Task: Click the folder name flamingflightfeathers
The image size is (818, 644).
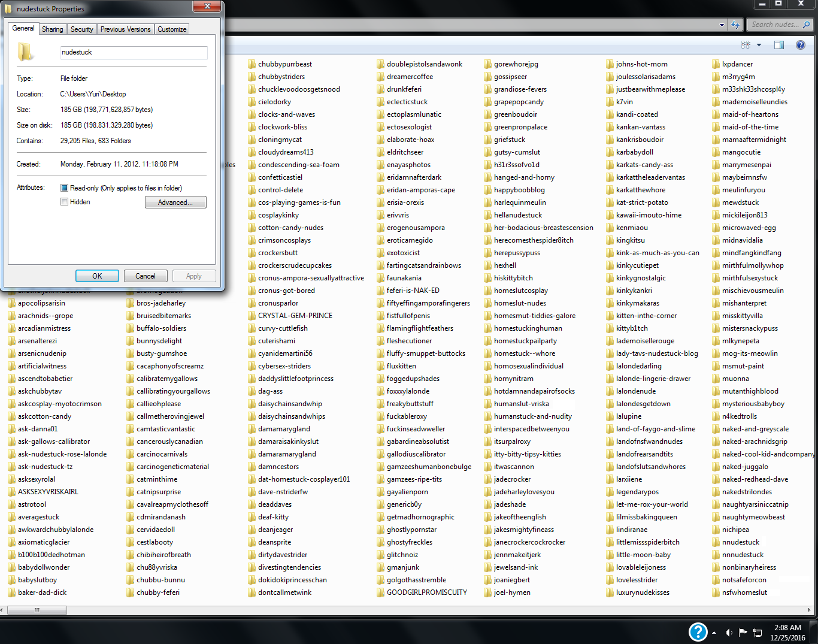Action: [x=420, y=328]
